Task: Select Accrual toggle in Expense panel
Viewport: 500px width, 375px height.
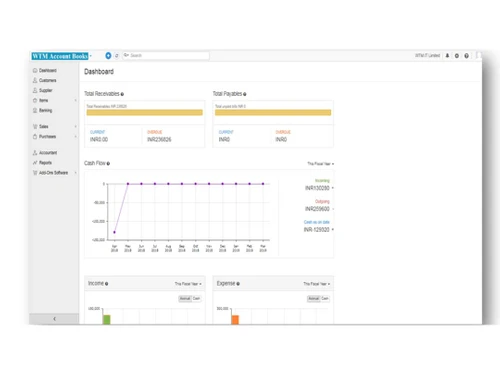Action: pos(313,298)
